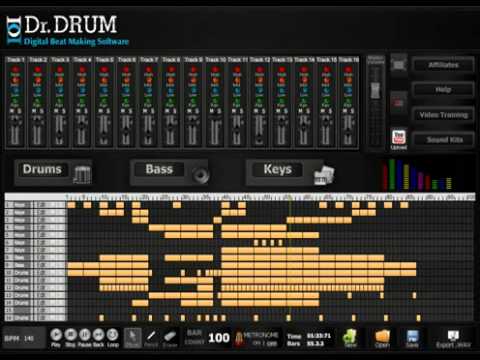Image resolution: width=480 pixels, height=360 pixels.
Task: Click the Export .wav icon
Action: tap(453, 335)
